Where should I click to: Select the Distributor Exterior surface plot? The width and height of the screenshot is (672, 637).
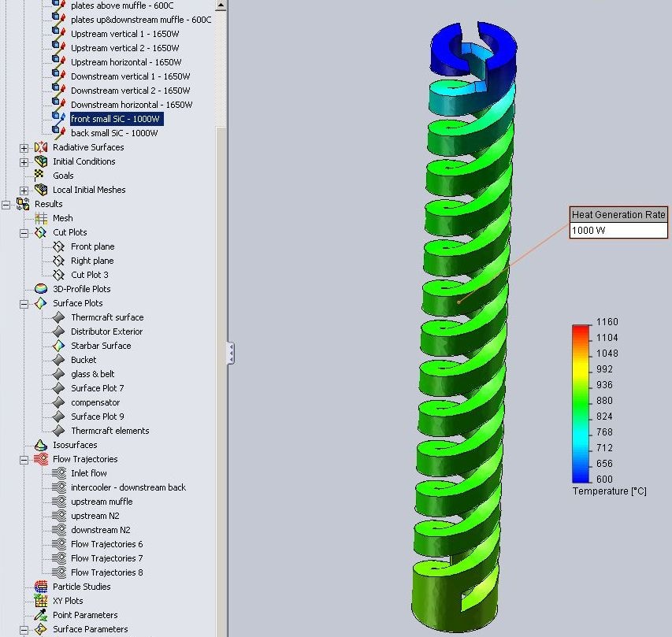click(106, 331)
